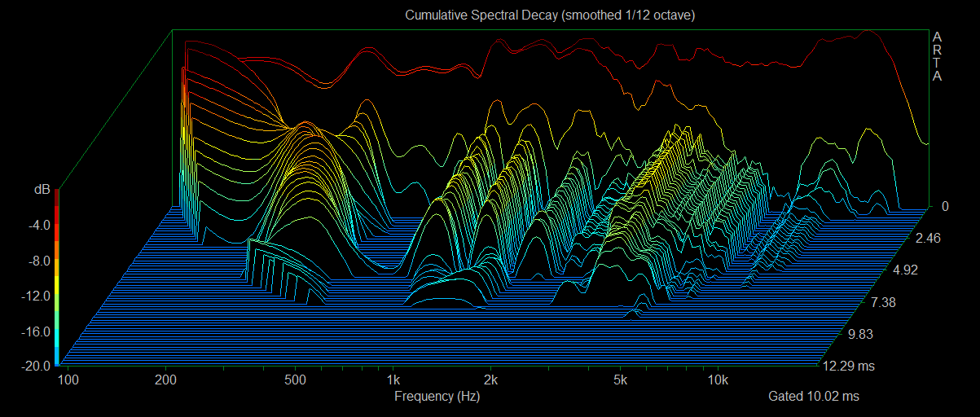Viewport: 980px width, 417px height.
Task: Click the 'Cumulative Spectral Decay' chart title
Action: 550,15
